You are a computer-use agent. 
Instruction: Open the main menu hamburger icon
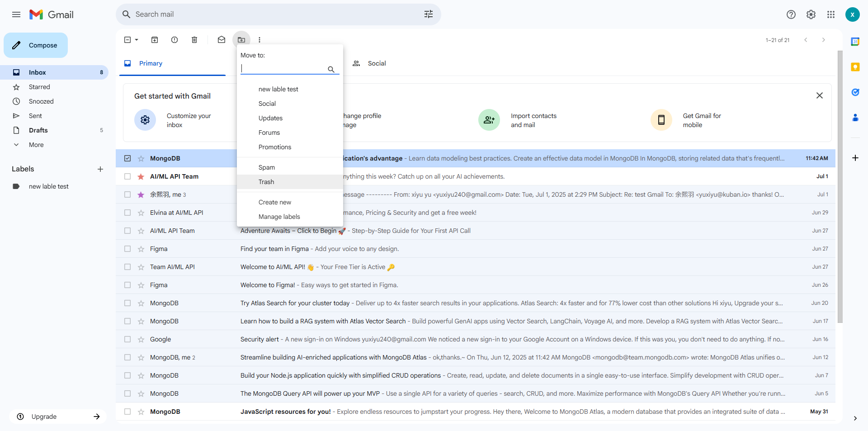click(x=16, y=14)
